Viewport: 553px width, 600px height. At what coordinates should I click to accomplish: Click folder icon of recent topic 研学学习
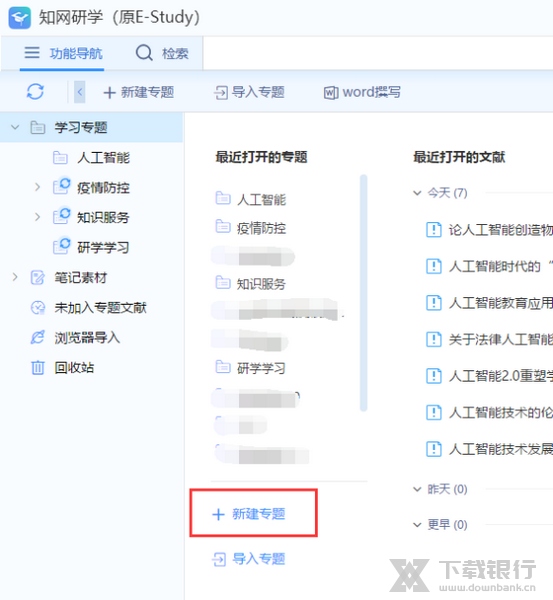pyautogui.click(x=223, y=367)
